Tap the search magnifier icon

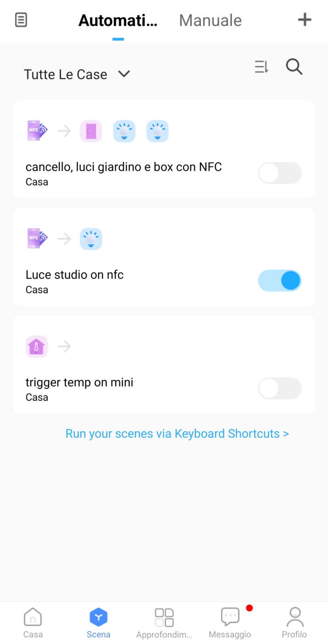(294, 67)
